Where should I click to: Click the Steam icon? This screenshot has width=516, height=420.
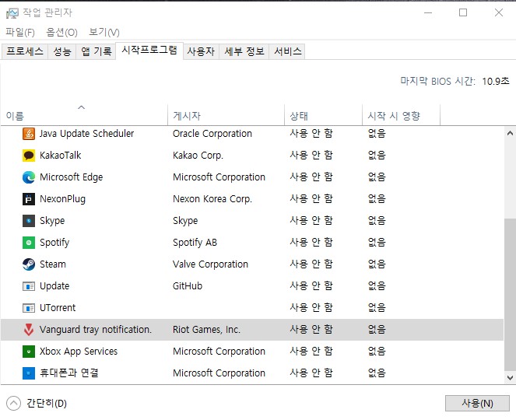(x=29, y=264)
